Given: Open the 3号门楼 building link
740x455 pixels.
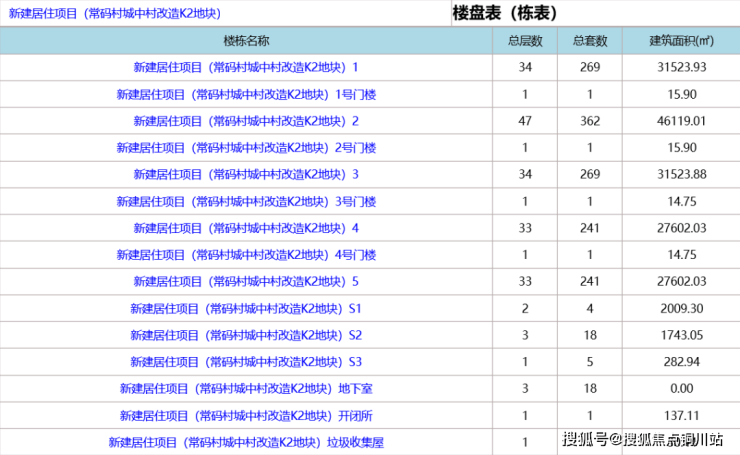Looking at the screenshot, I should pyautogui.click(x=246, y=201).
